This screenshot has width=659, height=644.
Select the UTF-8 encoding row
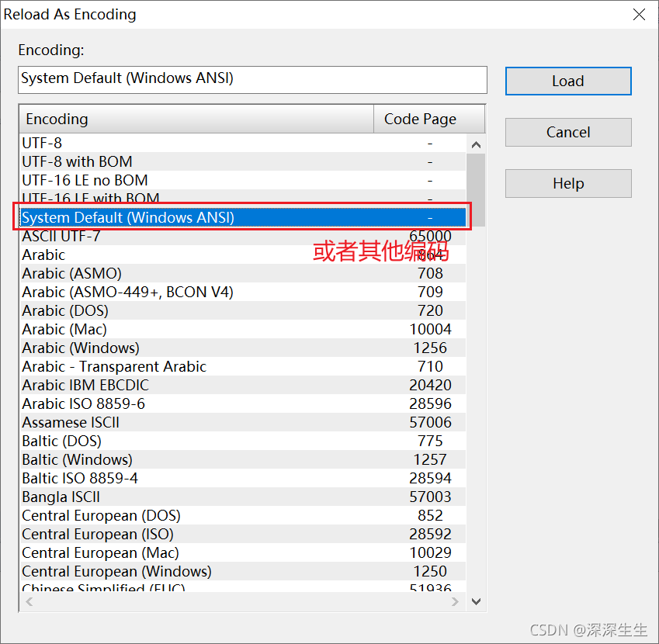243,143
